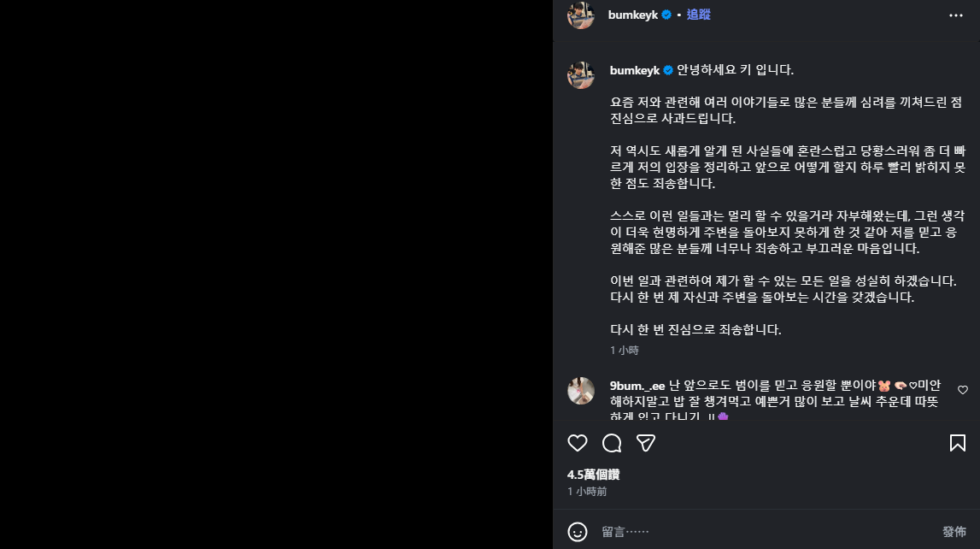Click bumkeyk username in header

(x=633, y=15)
